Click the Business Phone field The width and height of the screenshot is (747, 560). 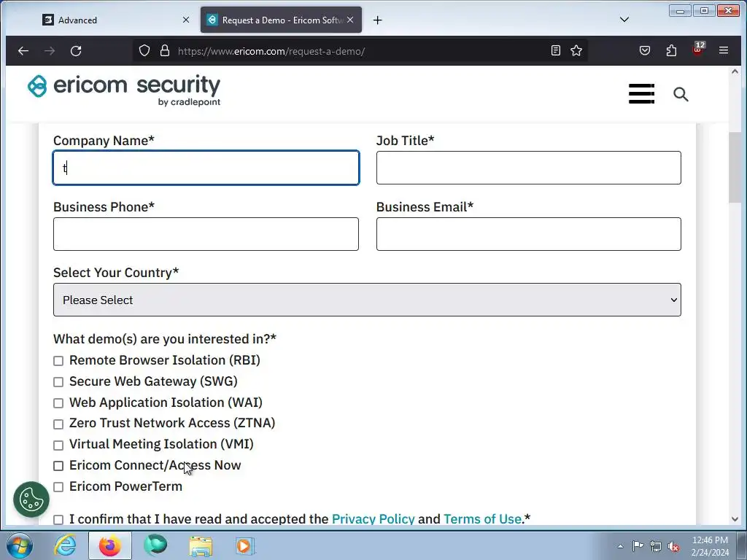(206, 234)
